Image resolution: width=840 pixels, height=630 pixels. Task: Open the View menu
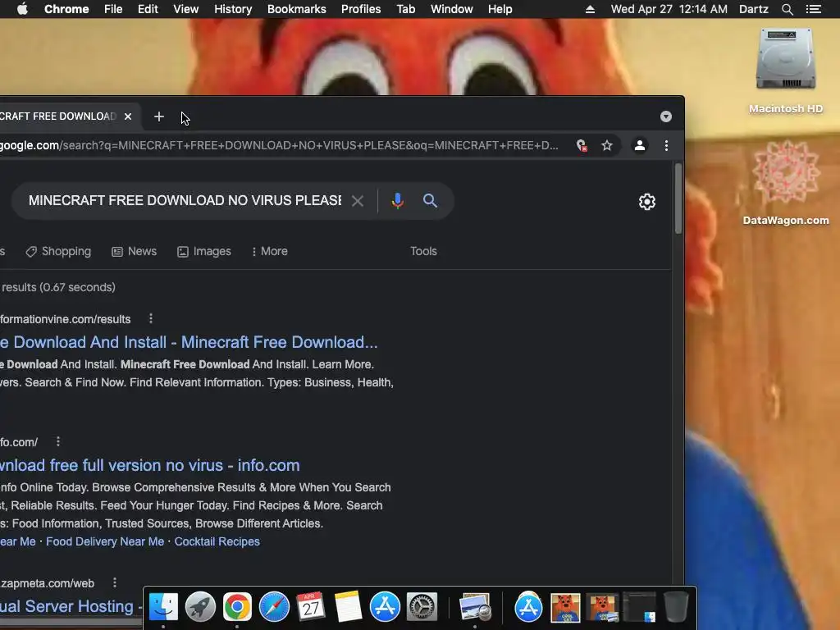coord(186,9)
